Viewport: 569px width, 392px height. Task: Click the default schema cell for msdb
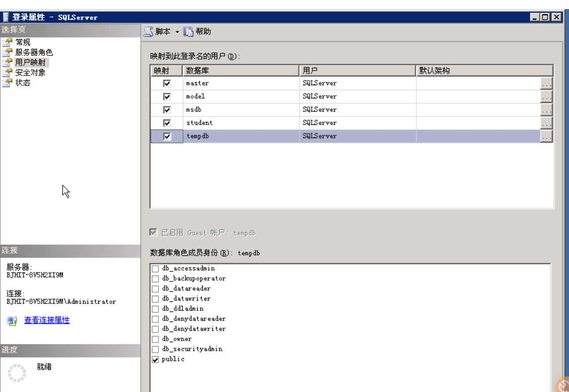point(478,110)
